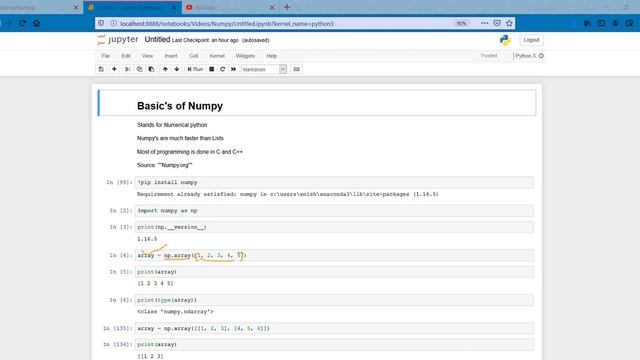Click the Jupyter logo
Screen dimensions: 640x360
click(x=118, y=40)
